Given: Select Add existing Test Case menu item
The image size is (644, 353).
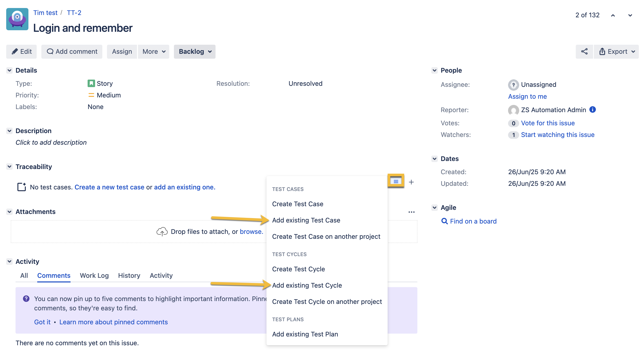Looking at the screenshot, I should click(x=306, y=220).
